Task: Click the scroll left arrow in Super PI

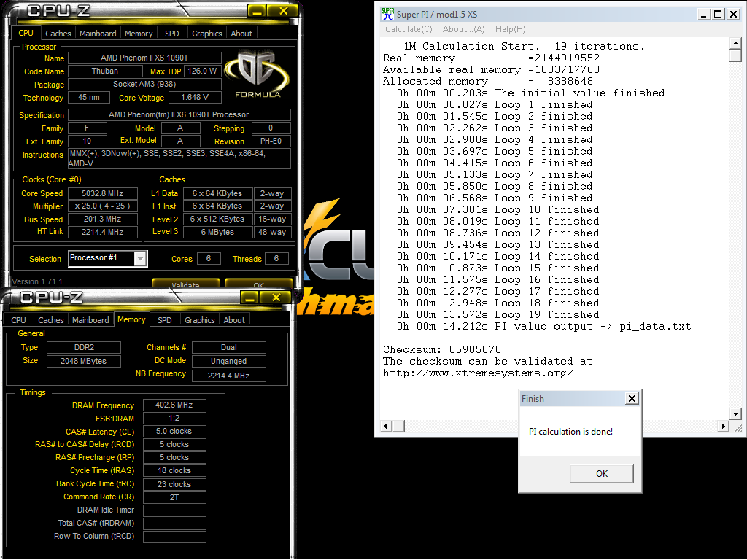Action: [387, 426]
